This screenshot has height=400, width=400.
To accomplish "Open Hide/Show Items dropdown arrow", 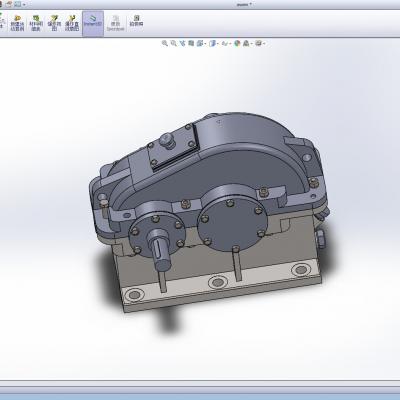I will (x=231, y=44).
